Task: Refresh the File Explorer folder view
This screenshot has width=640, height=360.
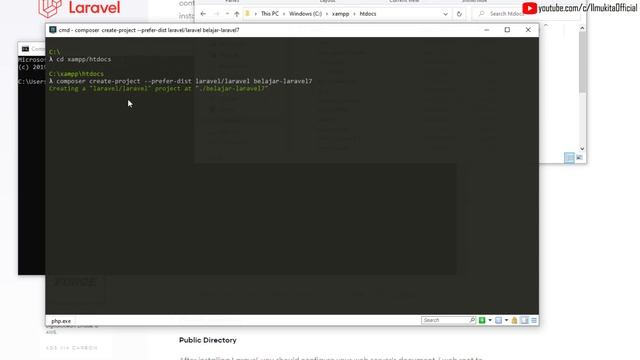Action: 459,14
